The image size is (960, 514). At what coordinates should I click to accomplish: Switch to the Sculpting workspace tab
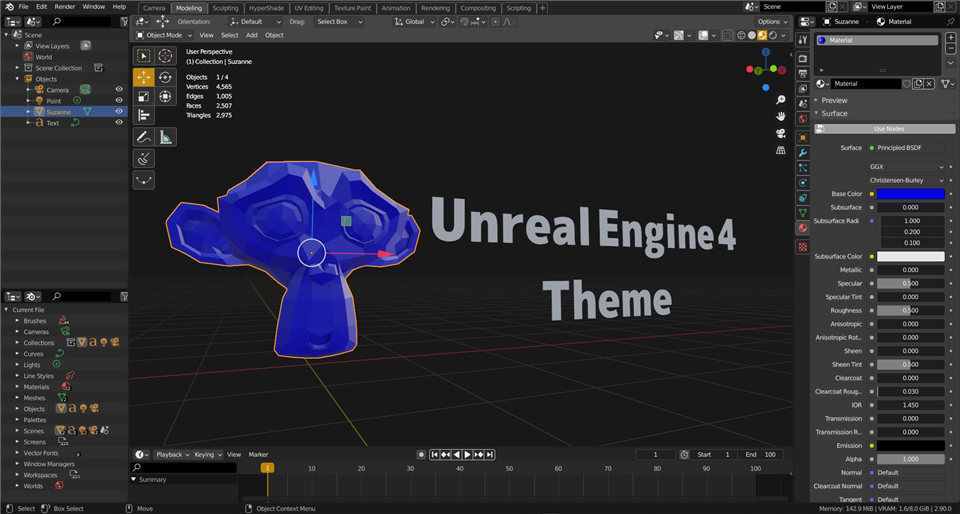point(225,8)
